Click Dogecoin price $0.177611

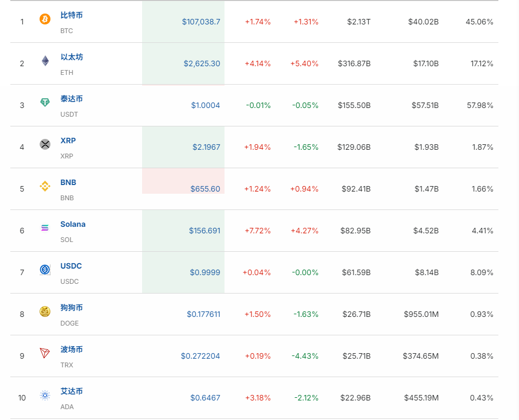(203, 314)
